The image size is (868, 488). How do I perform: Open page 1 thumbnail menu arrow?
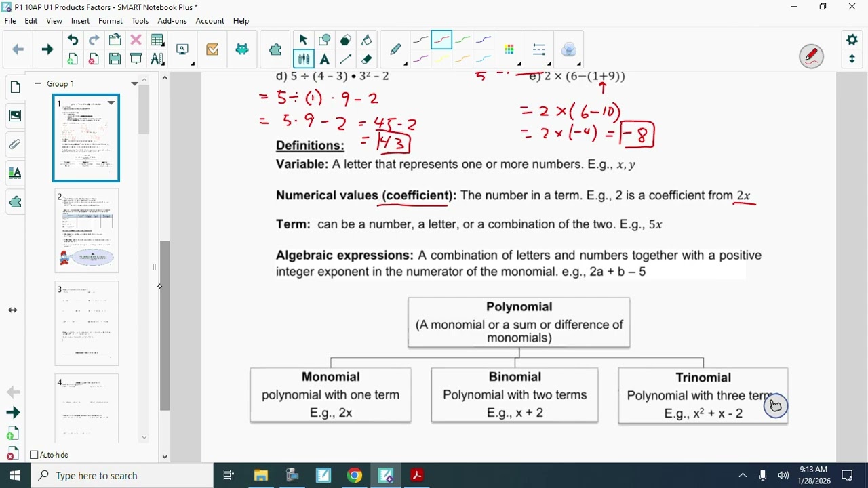point(111,103)
